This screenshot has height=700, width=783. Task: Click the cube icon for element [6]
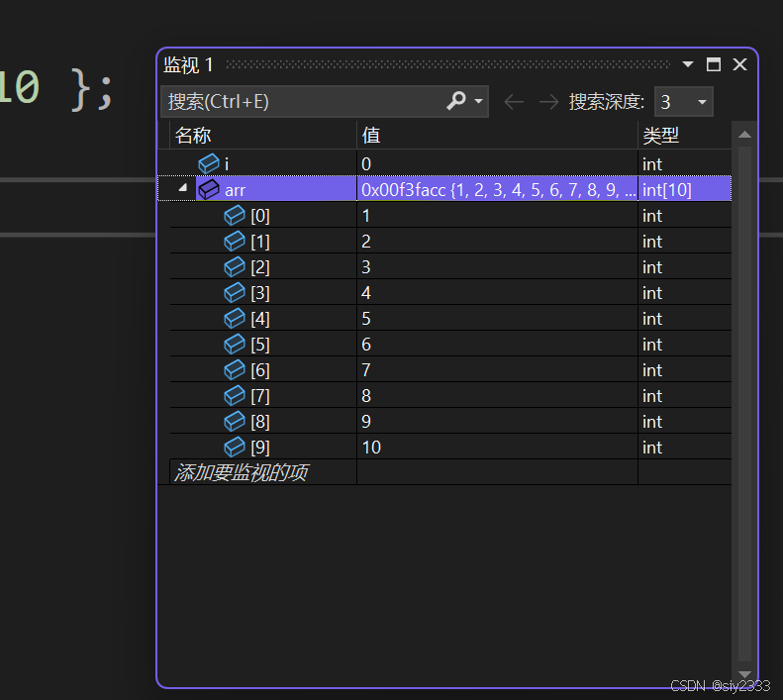pos(235,369)
